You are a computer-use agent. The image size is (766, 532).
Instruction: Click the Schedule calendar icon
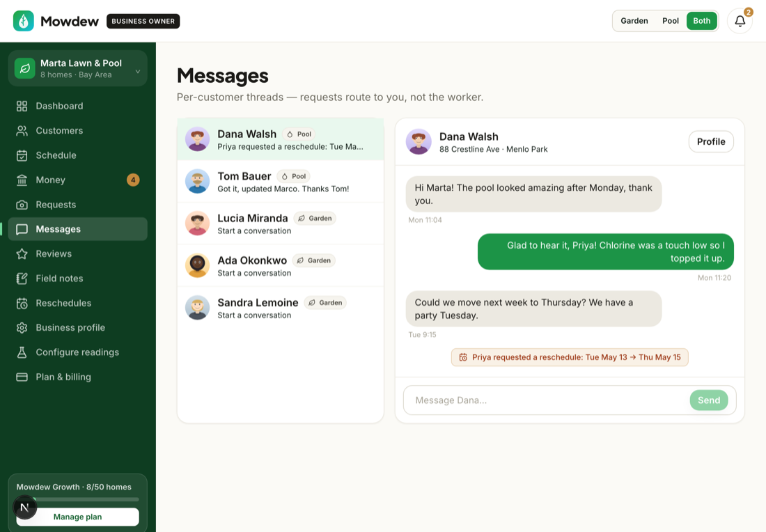click(22, 155)
